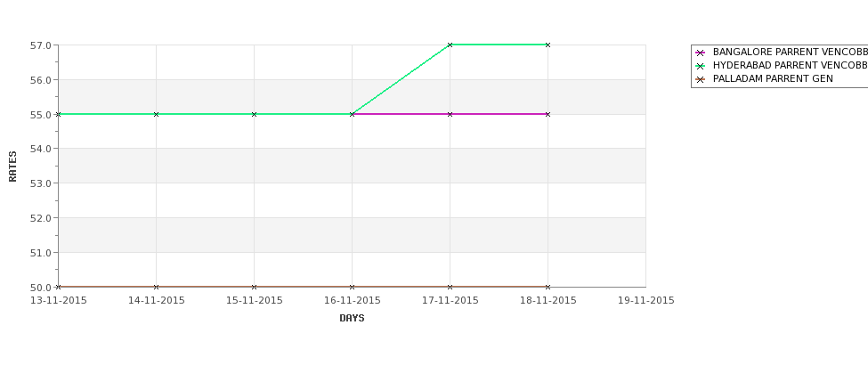This screenshot has width=868, height=382.
Task: Click the Hyderabad Parrent Vencobb legend marker
Action: pyautogui.click(x=701, y=66)
